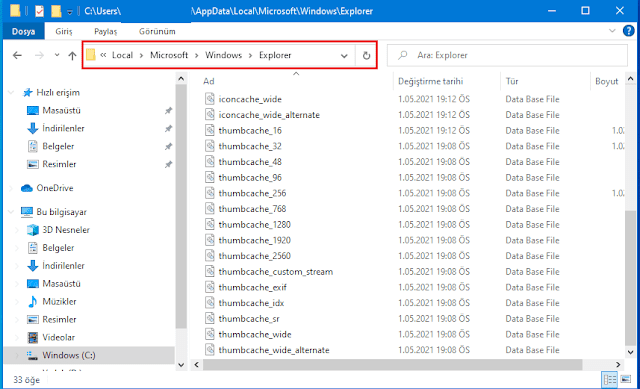Open the Dosya menu tab
Image resolution: width=640 pixels, height=389 pixels.
(x=23, y=31)
